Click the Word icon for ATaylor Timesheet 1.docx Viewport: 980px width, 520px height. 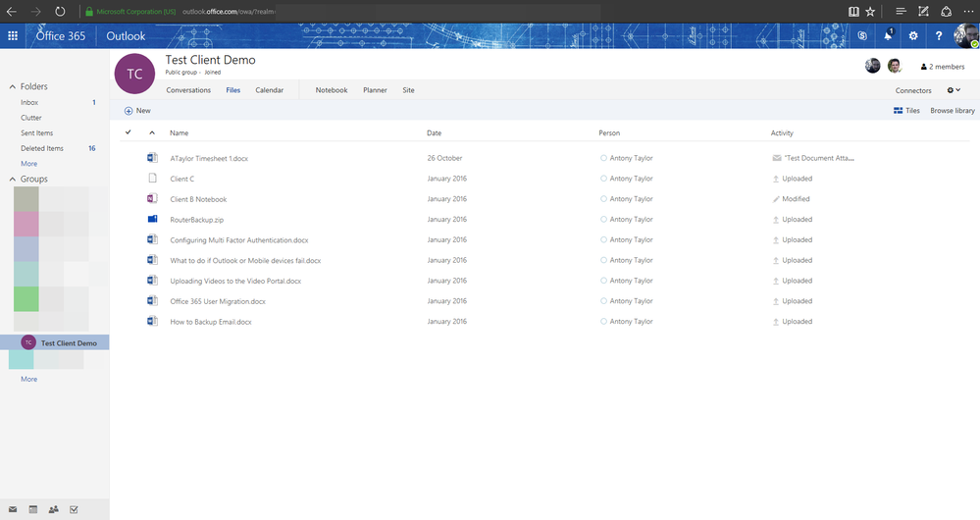(x=152, y=158)
